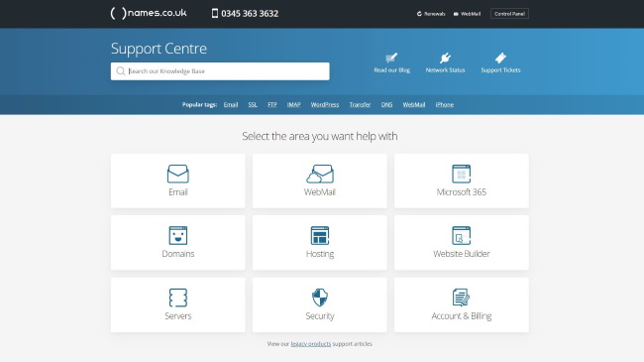
Task: Select the WordPress popular tag
Action: (325, 104)
